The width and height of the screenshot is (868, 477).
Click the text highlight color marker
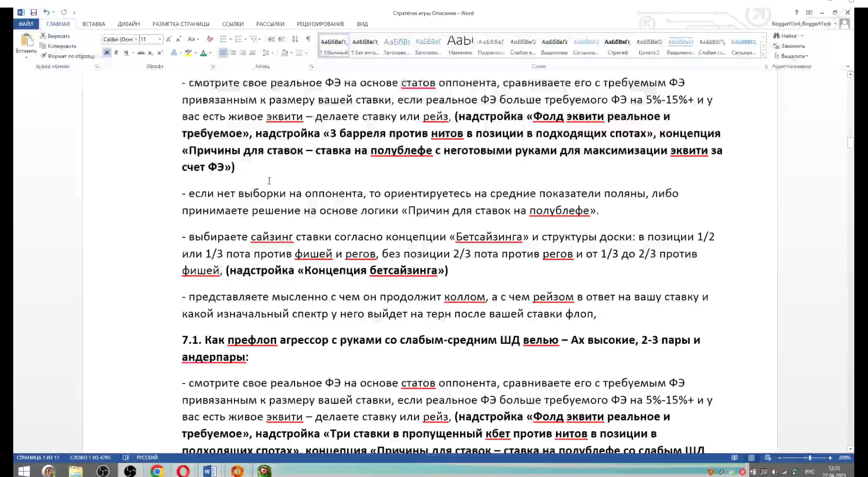pyautogui.click(x=188, y=52)
